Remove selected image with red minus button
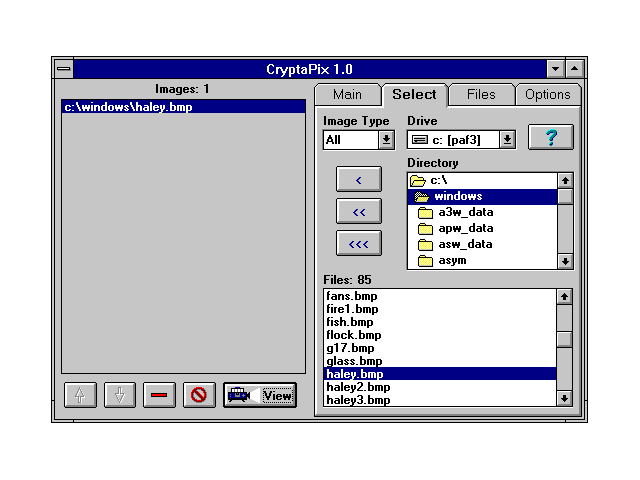 click(158, 395)
